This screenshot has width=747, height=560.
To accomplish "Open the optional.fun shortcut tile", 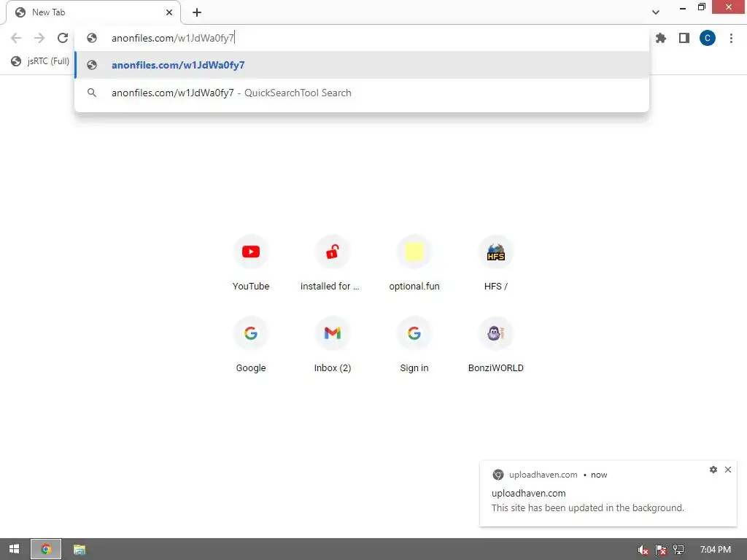I will coord(414,262).
